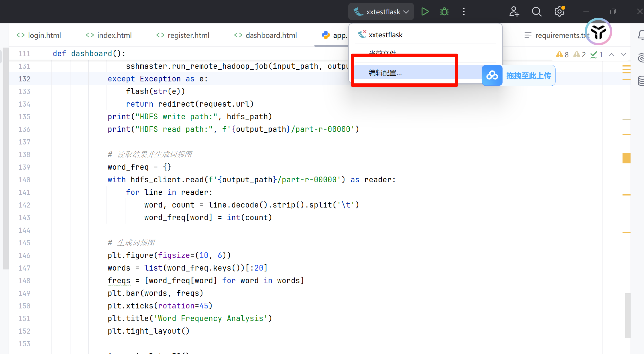644x354 pixels.
Task: Click the next-problem down chevron
Action: 624,54
